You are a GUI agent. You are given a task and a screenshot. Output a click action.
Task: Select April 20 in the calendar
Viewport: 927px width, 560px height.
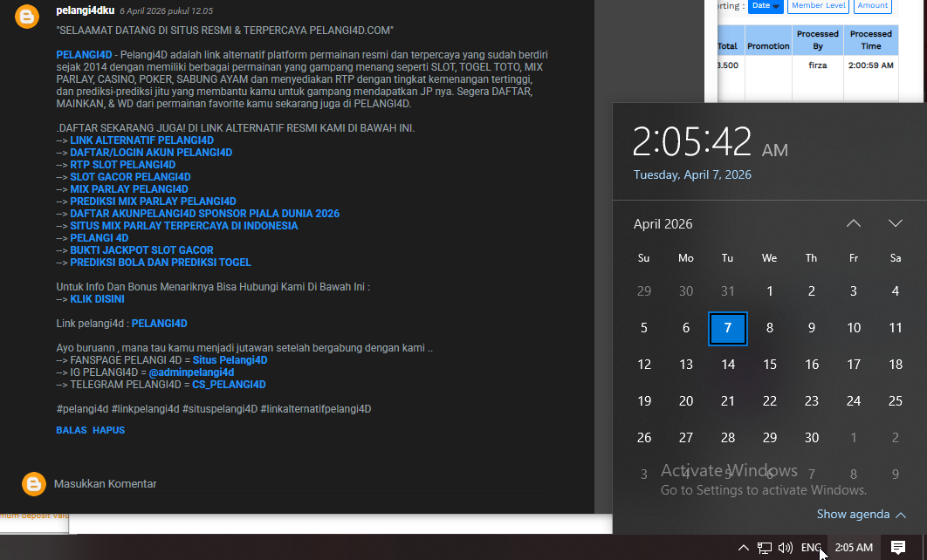(686, 401)
